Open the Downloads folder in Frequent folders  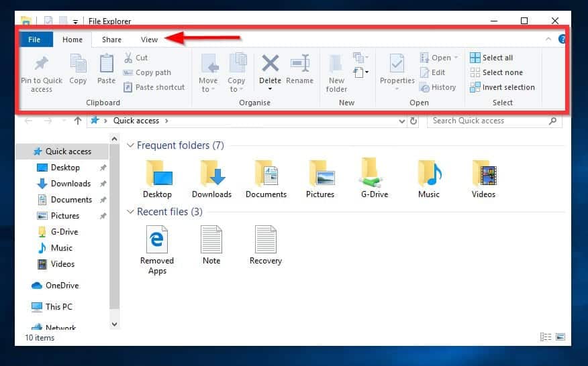pos(212,179)
